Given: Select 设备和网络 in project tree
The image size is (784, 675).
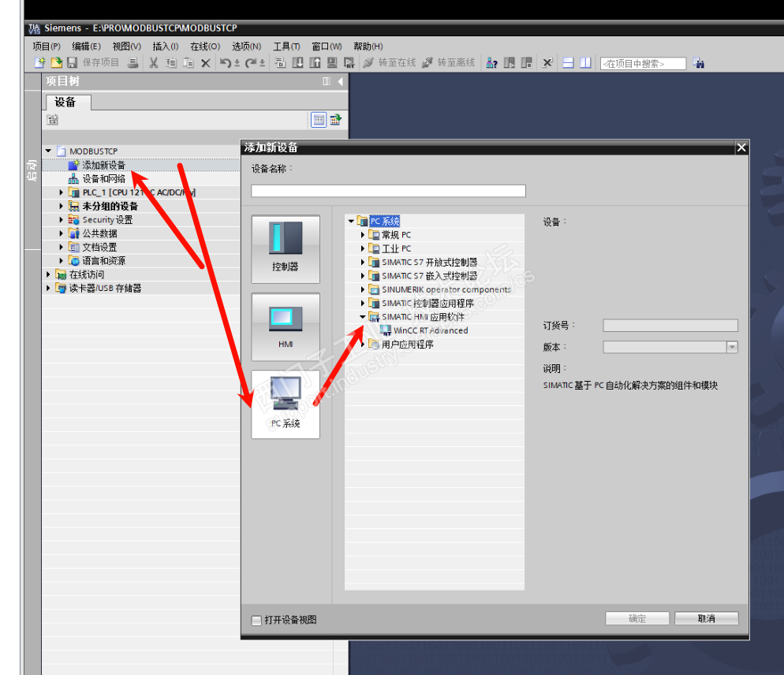Looking at the screenshot, I should click(x=103, y=178).
